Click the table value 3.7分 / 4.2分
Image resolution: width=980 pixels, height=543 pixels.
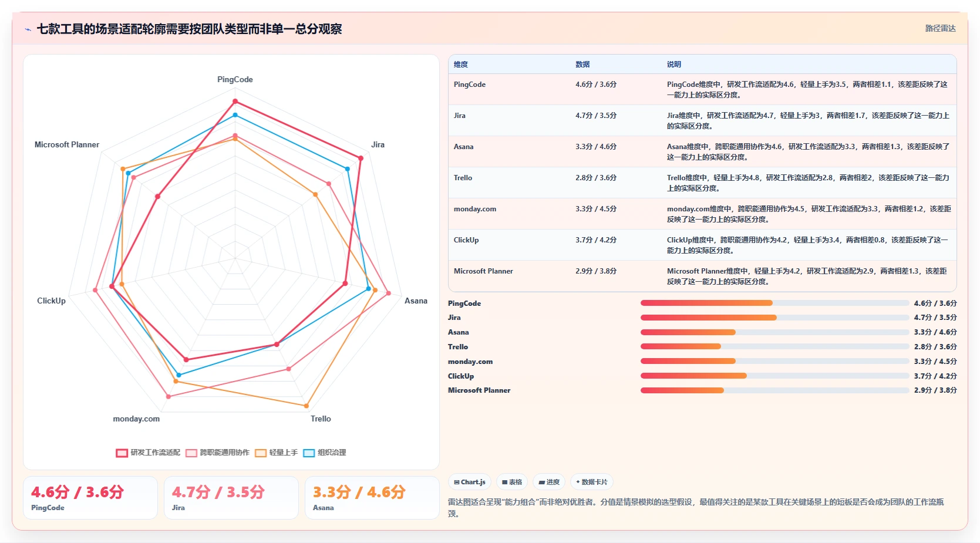(x=596, y=240)
